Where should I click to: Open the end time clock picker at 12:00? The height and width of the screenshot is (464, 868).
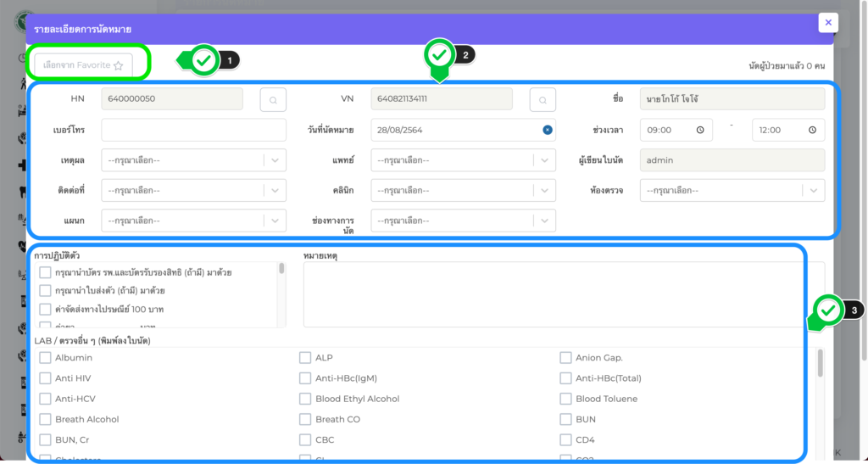811,130
